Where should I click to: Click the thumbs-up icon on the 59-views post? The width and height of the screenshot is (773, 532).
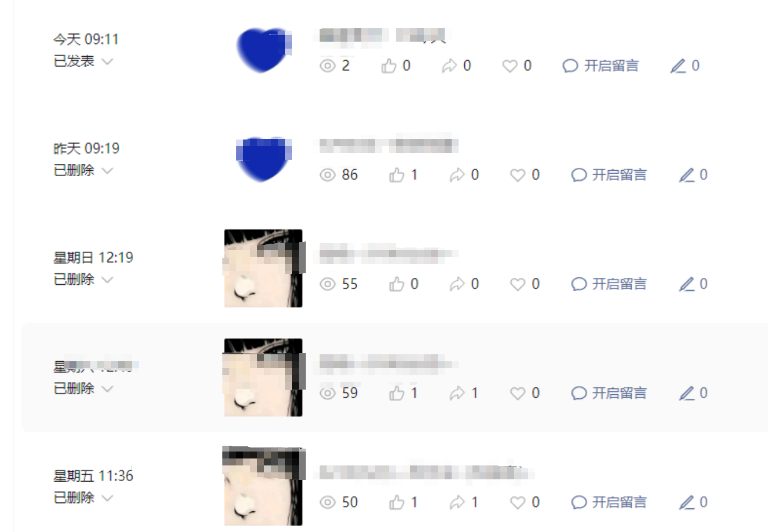tap(397, 393)
